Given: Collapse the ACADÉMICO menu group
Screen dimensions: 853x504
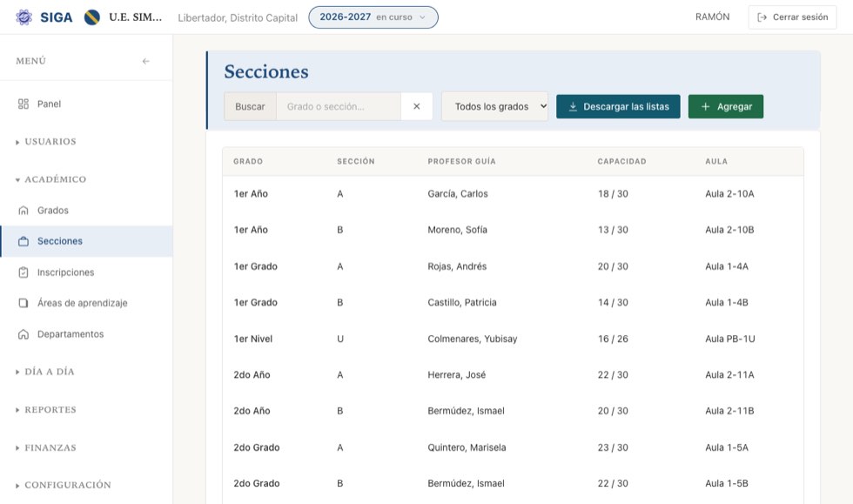Looking at the screenshot, I should (x=51, y=179).
